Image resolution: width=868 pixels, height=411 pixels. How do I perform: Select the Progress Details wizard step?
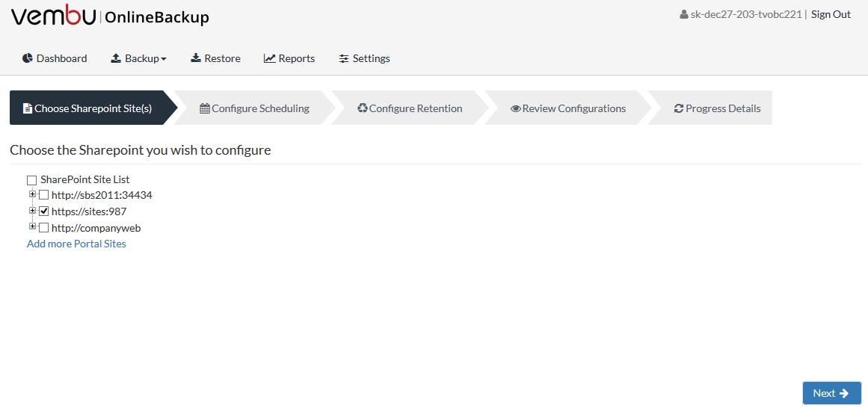[710, 108]
